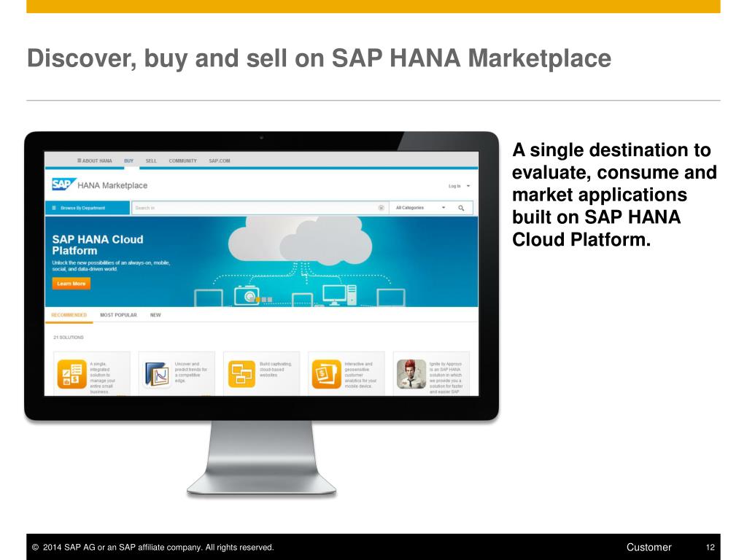Click the slide page number 12
The width and height of the screenshot is (747, 560).
click(711, 548)
